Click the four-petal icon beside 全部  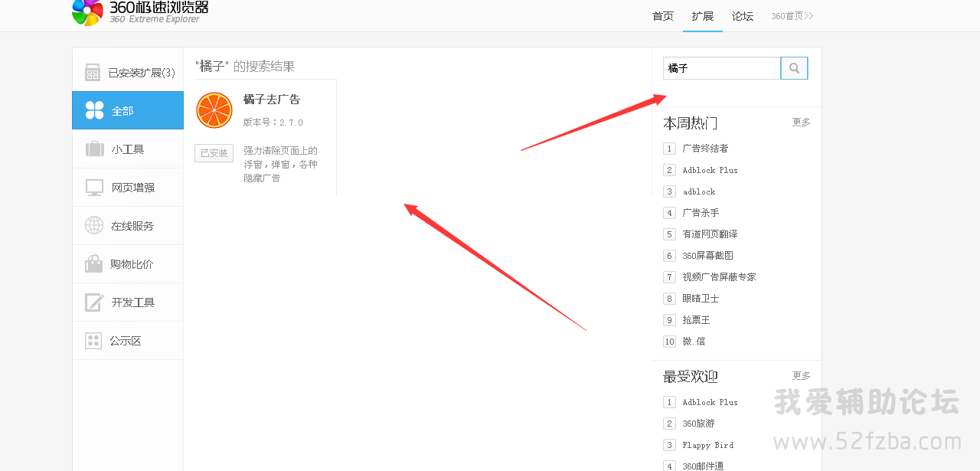click(94, 110)
